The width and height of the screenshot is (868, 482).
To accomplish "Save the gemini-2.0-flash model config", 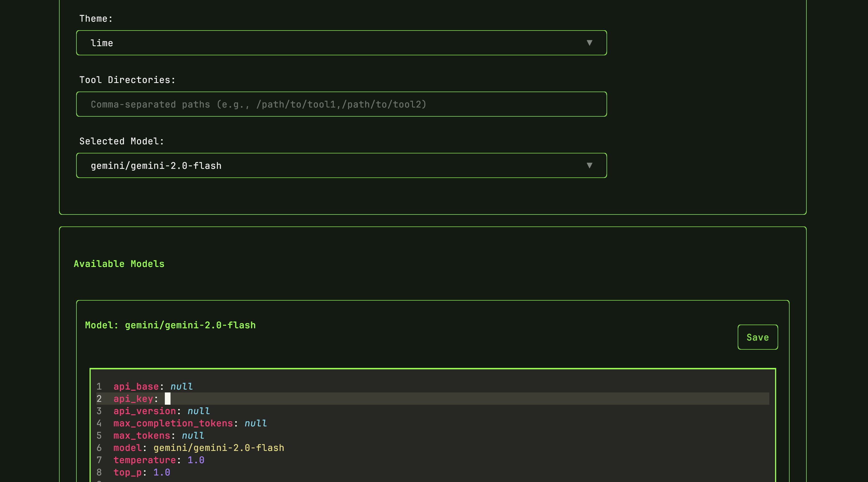I will [757, 337].
